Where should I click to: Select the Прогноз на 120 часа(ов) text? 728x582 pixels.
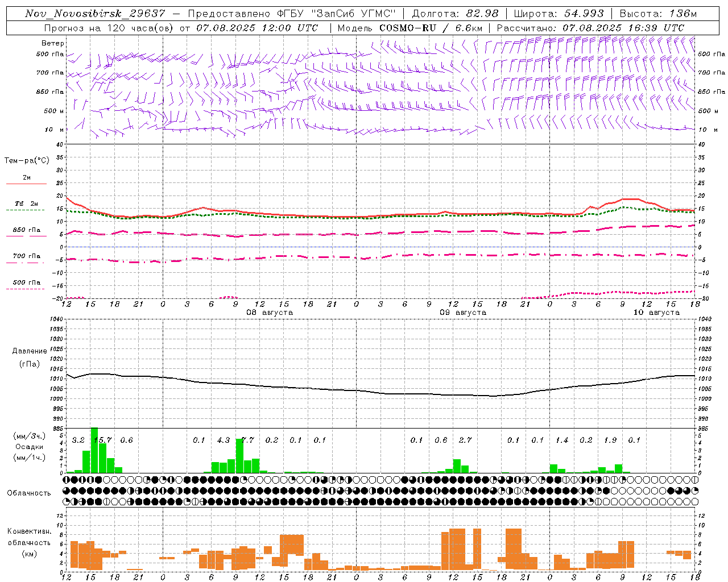109,28
